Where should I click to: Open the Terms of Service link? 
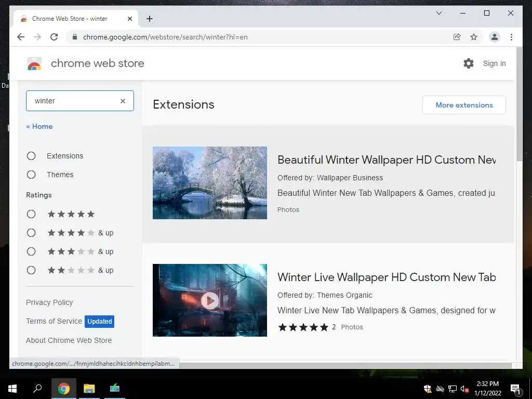click(54, 321)
